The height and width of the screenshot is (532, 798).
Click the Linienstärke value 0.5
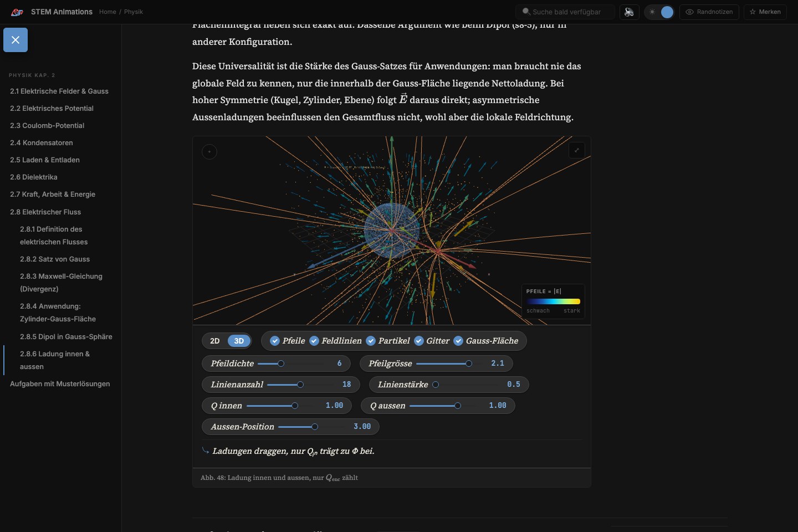514,385
